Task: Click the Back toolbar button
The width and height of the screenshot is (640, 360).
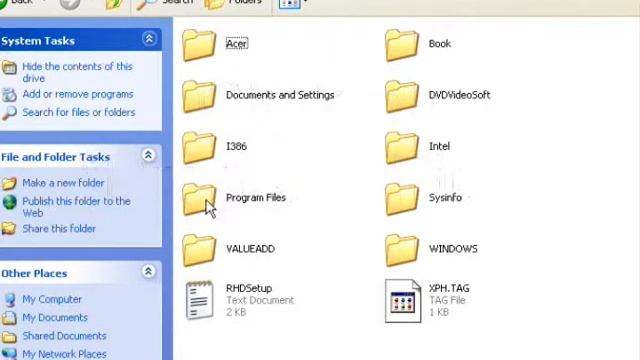Action: click(17, 3)
